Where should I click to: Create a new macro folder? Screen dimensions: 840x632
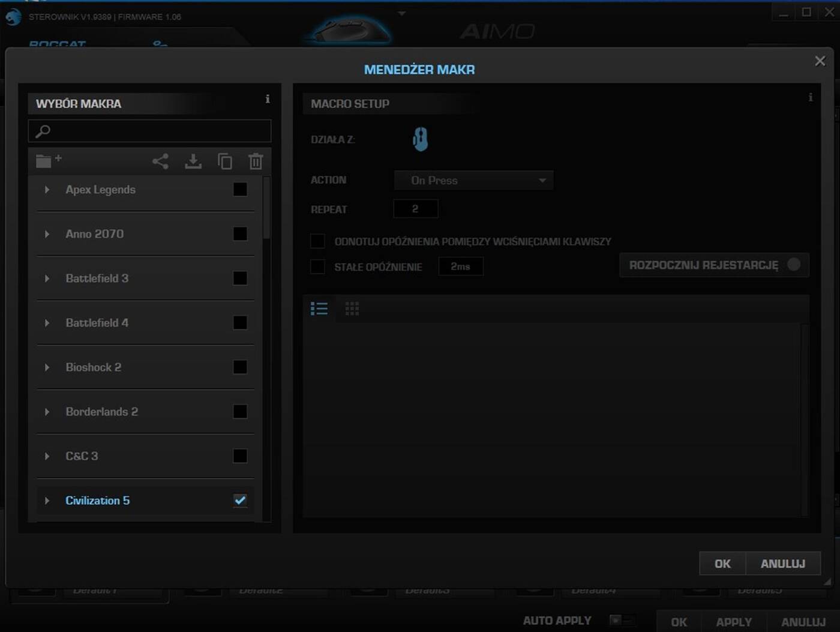tap(47, 160)
